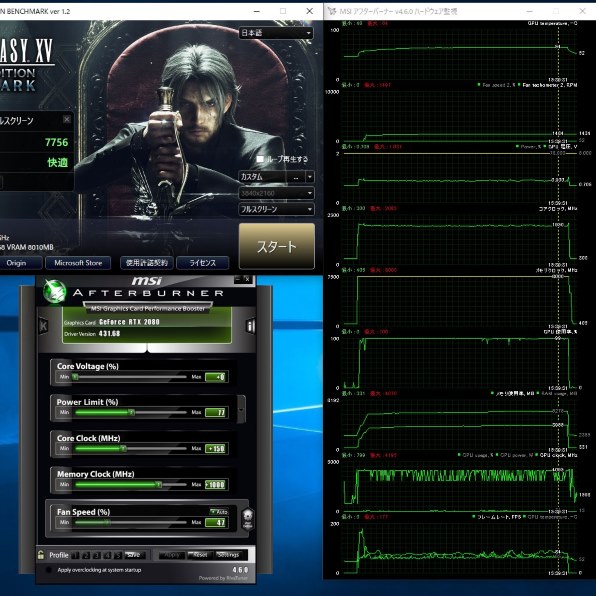The width and height of the screenshot is (596, 596).
Task: Click the profile Save button
Action: (135, 555)
